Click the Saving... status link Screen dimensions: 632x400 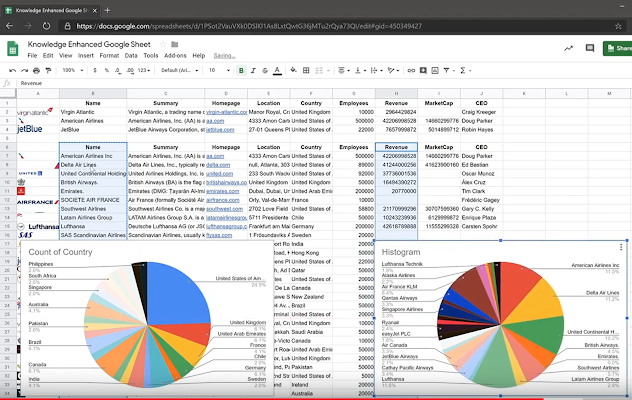tap(224, 56)
